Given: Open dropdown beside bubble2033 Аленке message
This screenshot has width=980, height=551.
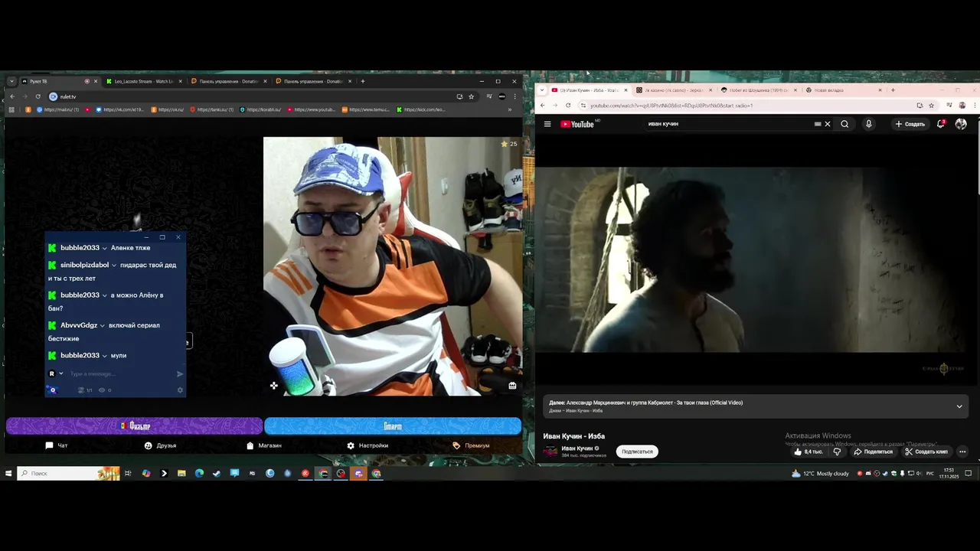Looking at the screenshot, I should click(105, 248).
